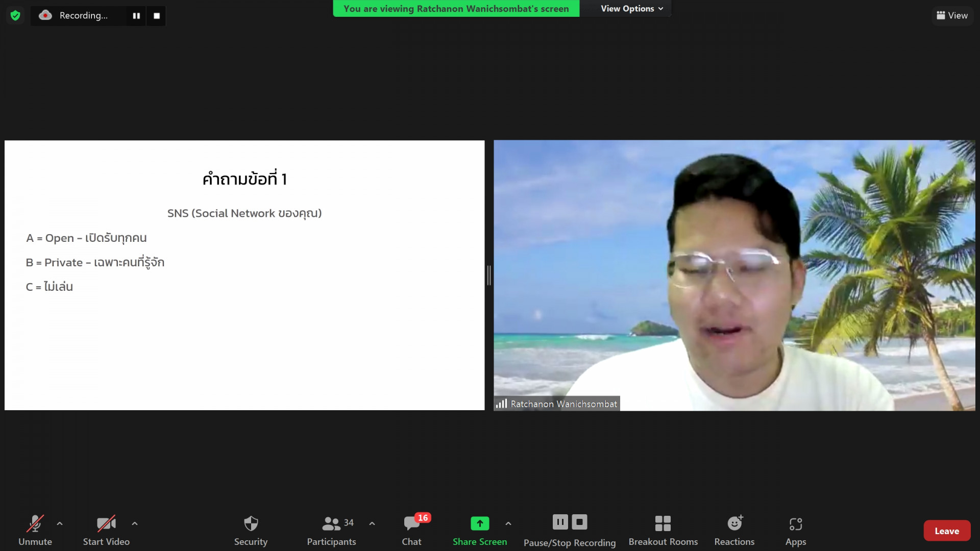The image size is (980, 551).
Task: Stop recording from the top-left bar
Action: (157, 16)
